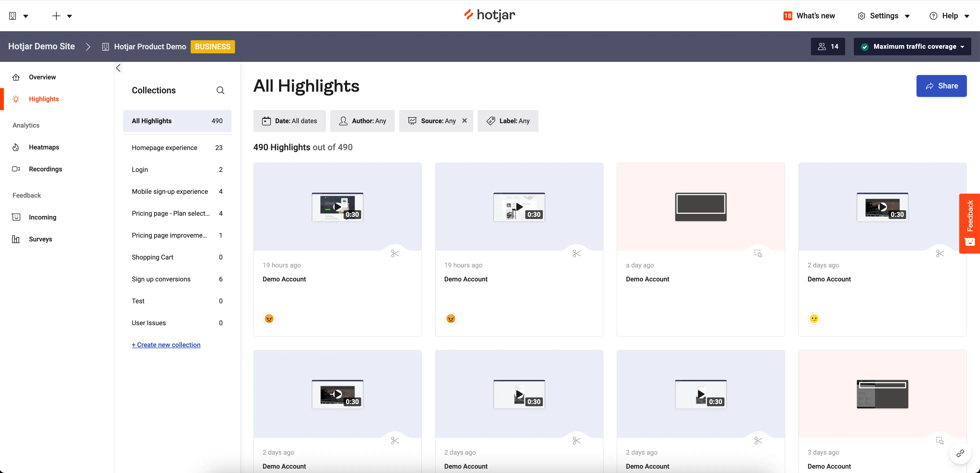Click the floating link copy icon
Image resolution: width=980 pixels, height=473 pixels.
coord(960,453)
